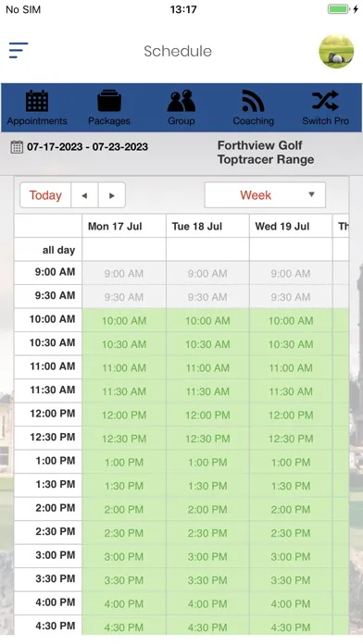The width and height of the screenshot is (363, 644).
Task: Book the Tuesday 1:00 PM slot
Action: point(207,462)
